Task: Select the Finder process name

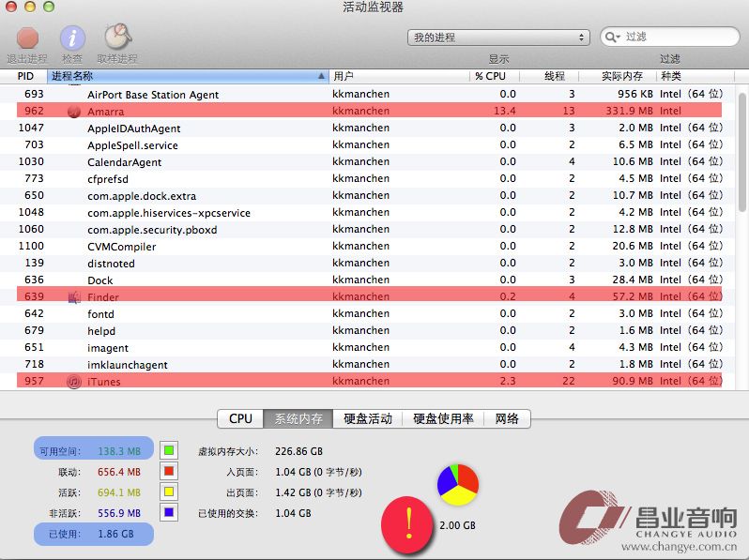Action: (102, 297)
